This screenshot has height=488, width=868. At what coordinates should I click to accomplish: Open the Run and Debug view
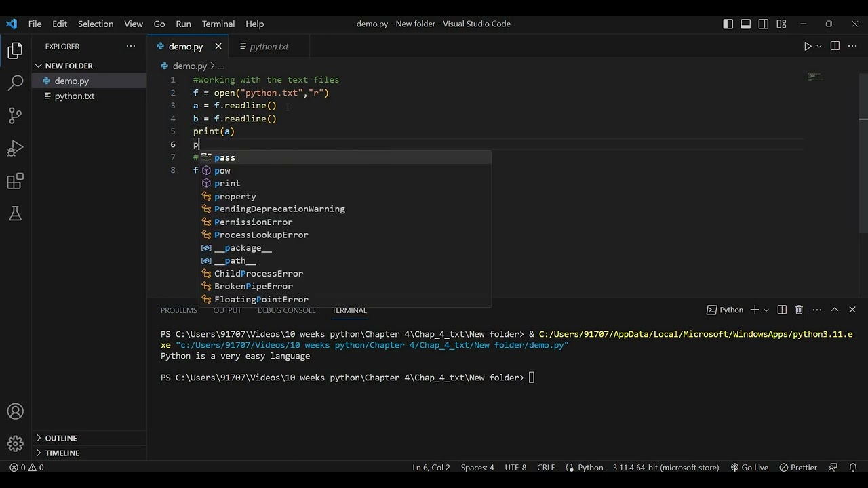pyautogui.click(x=15, y=148)
